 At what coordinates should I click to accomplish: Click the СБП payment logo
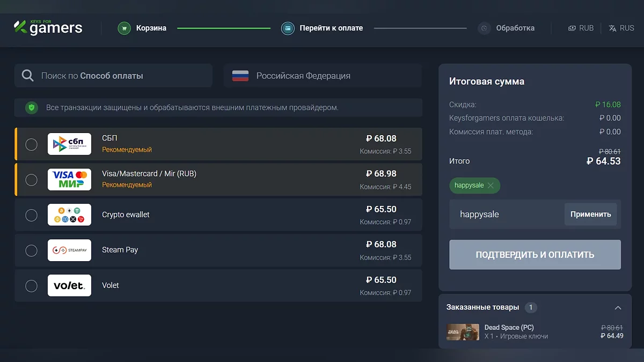pyautogui.click(x=69, y=144)
